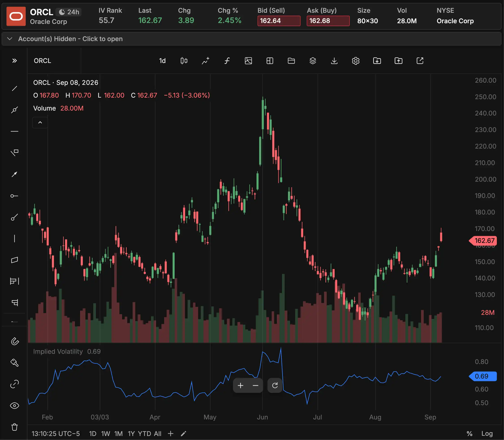Screen dimensions: 504x440
Task: Click the Ask (Buy) 162.68 button
Action: click(328, 21)
